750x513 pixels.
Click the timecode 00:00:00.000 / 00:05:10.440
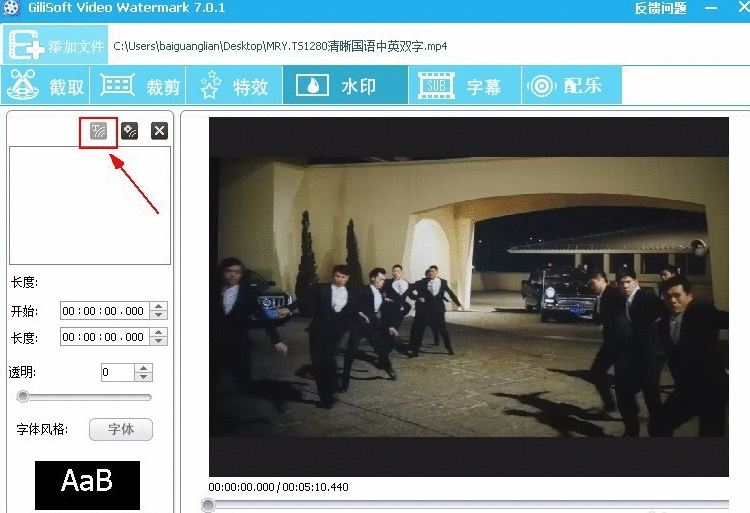[278, 487]
